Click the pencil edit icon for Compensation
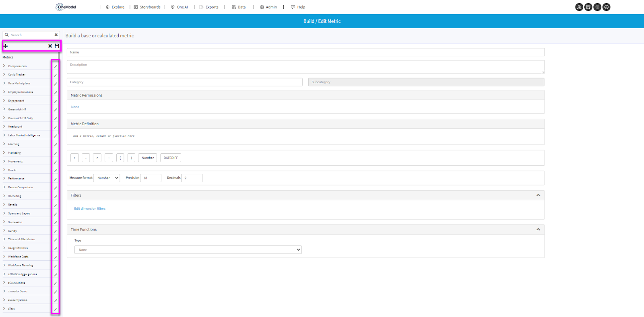 click(56, 66)
